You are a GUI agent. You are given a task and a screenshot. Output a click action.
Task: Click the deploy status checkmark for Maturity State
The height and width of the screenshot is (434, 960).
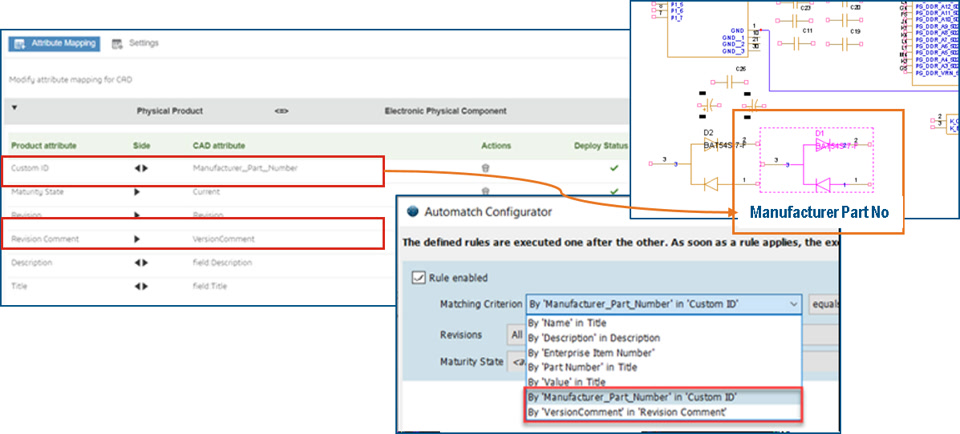pyautogui.click(x=613, y=192)
